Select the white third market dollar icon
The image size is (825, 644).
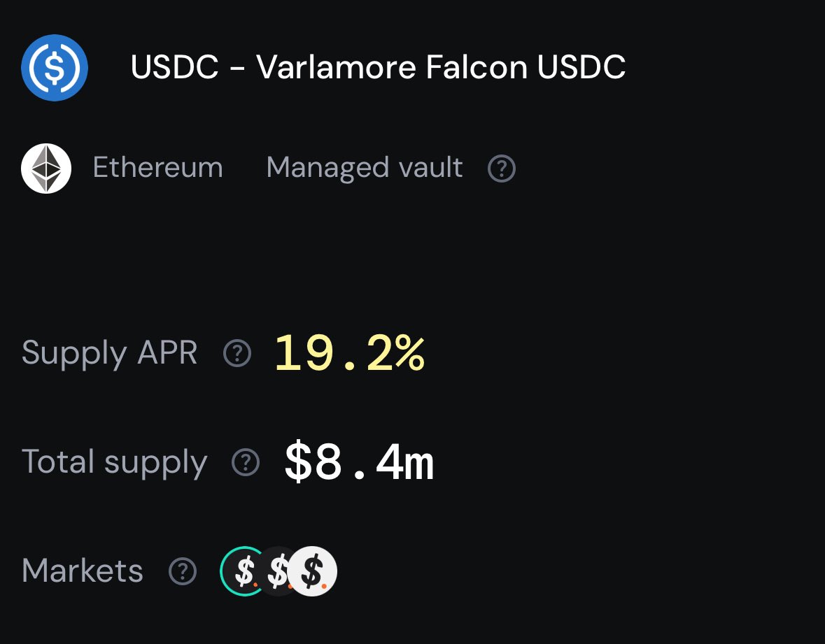tap(313, 571)
